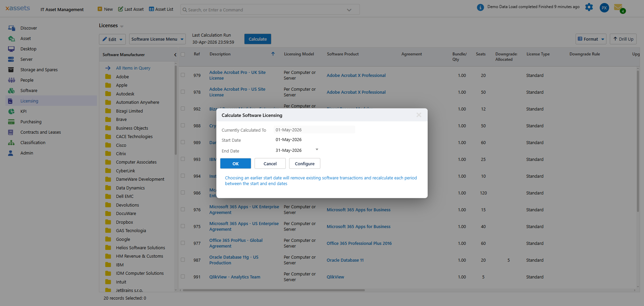
Task: Select the Server icon in sidebar
Action: point(12,59)
